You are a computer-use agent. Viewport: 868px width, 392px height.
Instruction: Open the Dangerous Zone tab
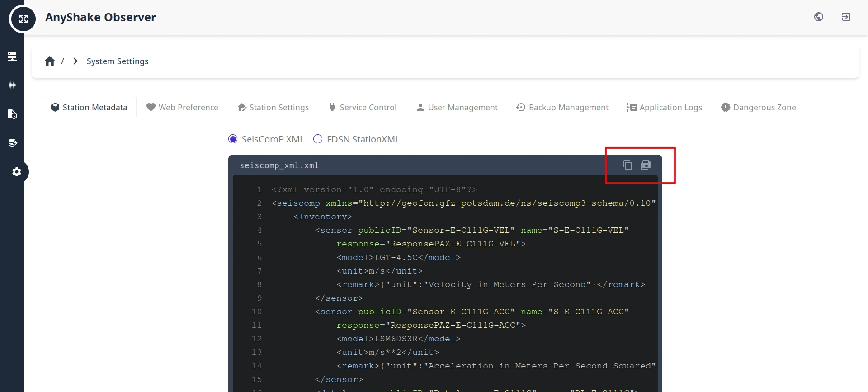tap(758, 107)
